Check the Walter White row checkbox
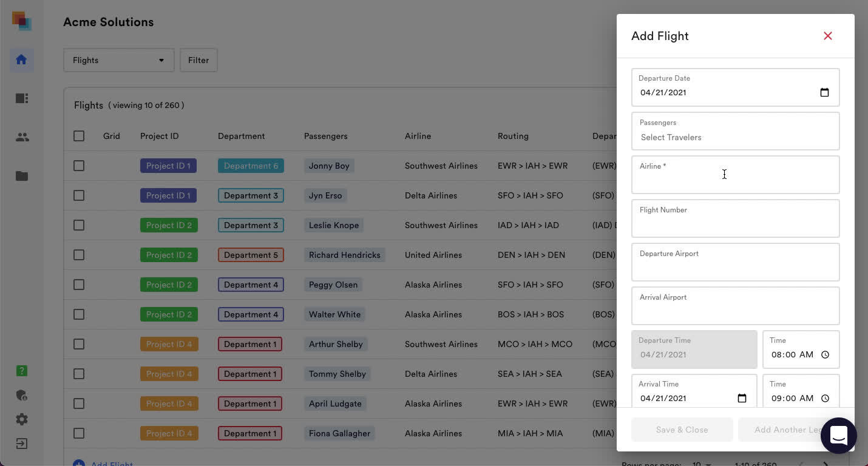The image size is (868, 466). pyautogui.click(x=79, y=314)
